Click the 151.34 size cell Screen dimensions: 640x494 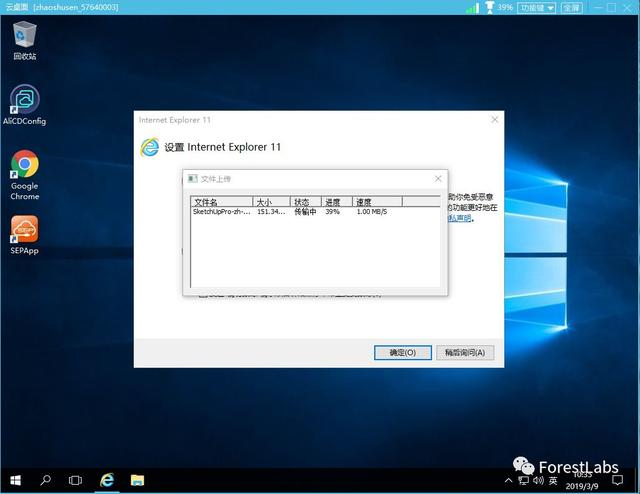271,211
